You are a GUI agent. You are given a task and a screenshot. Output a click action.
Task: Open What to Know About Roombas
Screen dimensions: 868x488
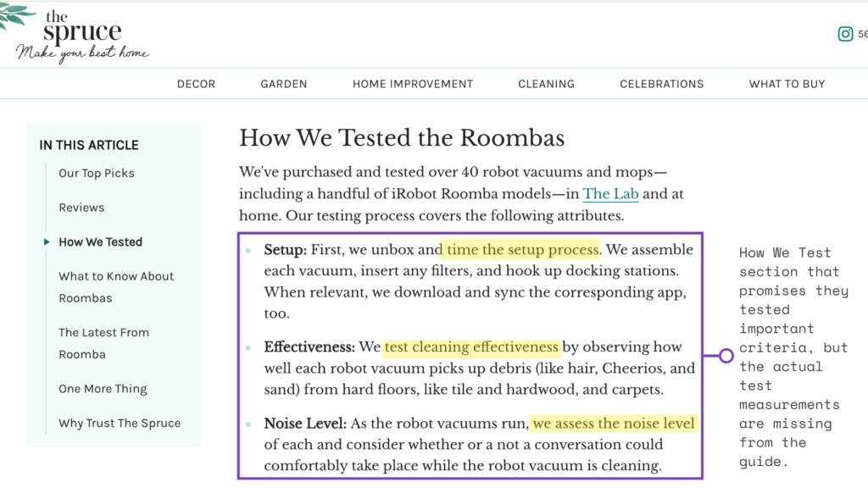[116, 287]
